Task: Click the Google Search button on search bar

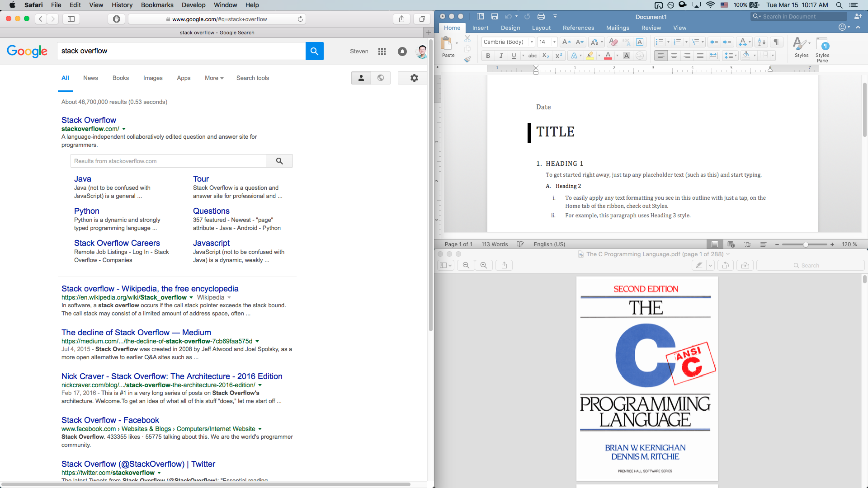Action: [x=315, y=51]
